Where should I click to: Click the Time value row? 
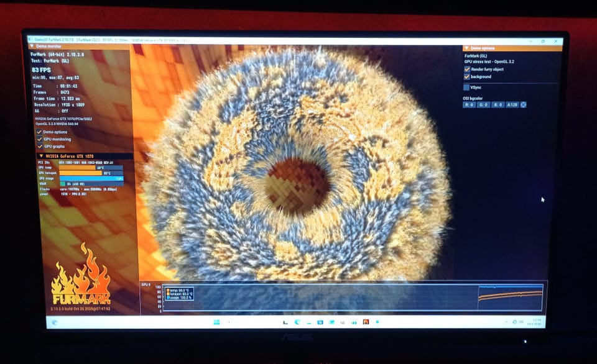click(55, 86)
